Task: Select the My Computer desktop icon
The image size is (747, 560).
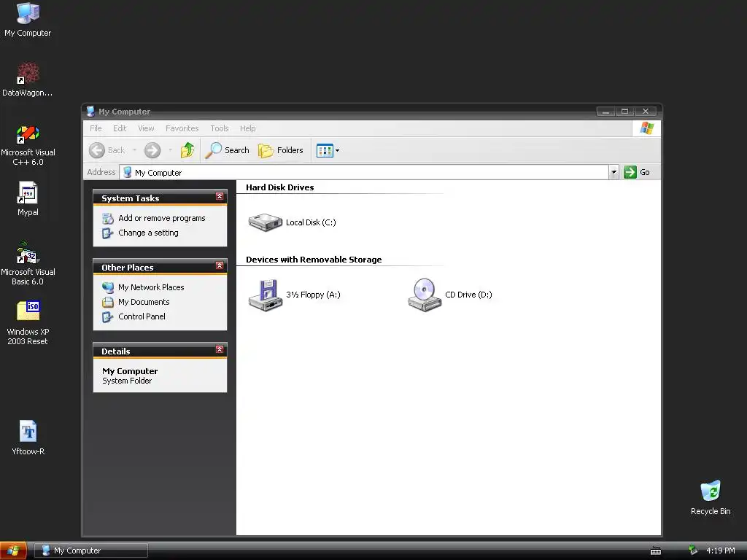Action: point(28,20)
